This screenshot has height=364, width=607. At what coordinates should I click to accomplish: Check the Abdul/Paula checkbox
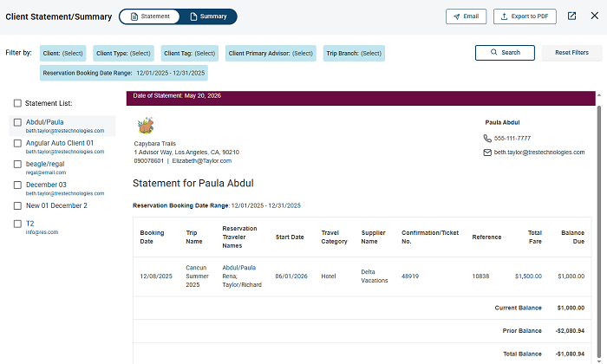pyautogui.click(x=17, y=122)
